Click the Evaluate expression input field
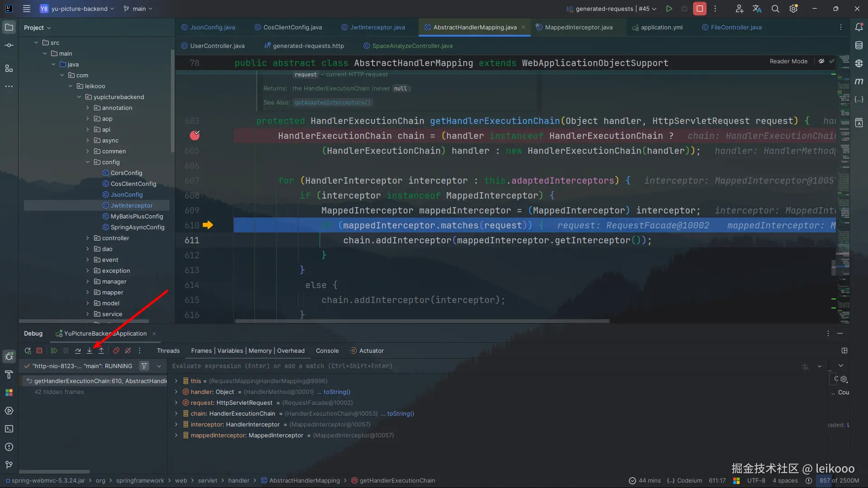 (484, 366)
